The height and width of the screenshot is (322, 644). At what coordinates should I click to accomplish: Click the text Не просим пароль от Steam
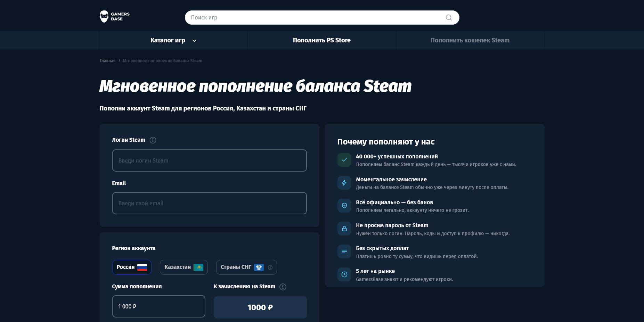pyautogui.click(x=392, y=225)
